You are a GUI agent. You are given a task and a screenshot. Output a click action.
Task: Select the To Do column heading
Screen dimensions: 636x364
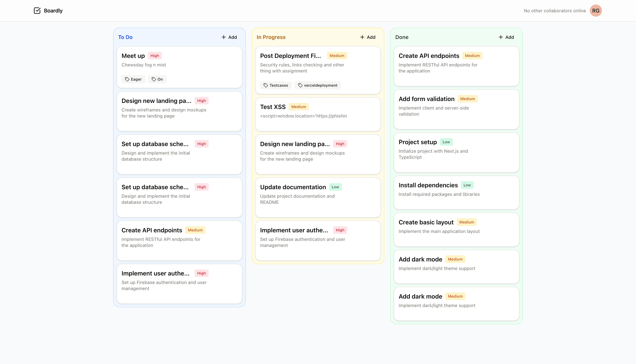pyautogui.click(x=125, y=37)
